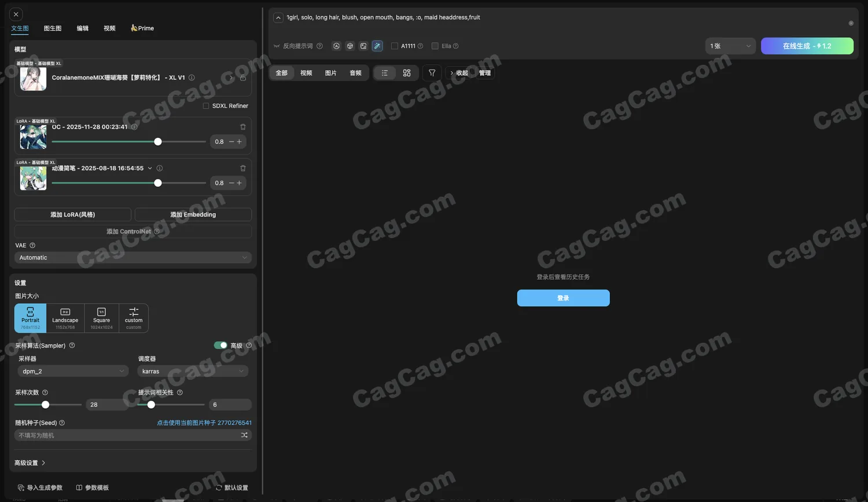The height and width of the screenshot is (502, 868).
Task: Open version dropdown for 动漫简笔 LoRA
Action: 150,168
